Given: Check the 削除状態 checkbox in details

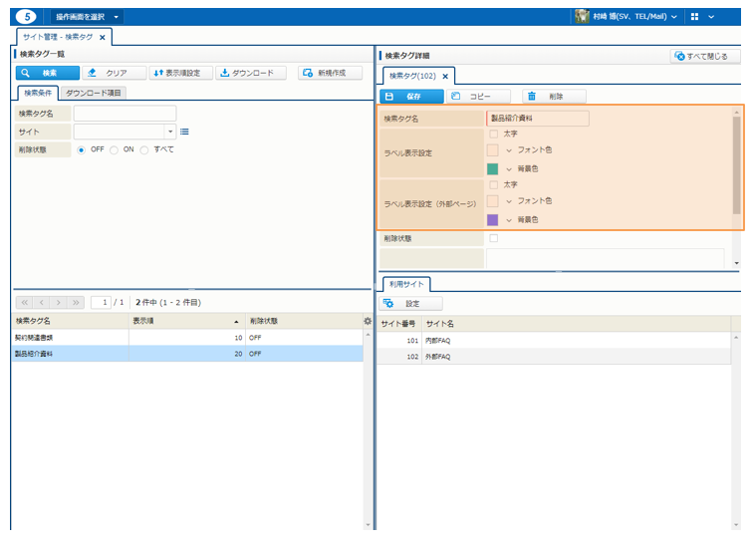Looking at the screenshot, I should pos(493,238).
